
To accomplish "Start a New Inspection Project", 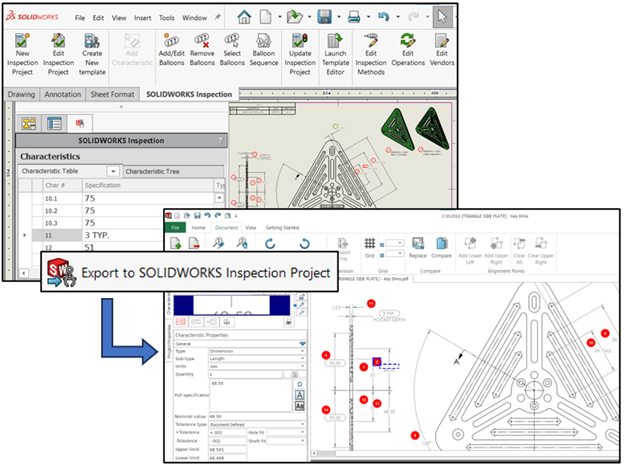I will click(x=22, y=54).
